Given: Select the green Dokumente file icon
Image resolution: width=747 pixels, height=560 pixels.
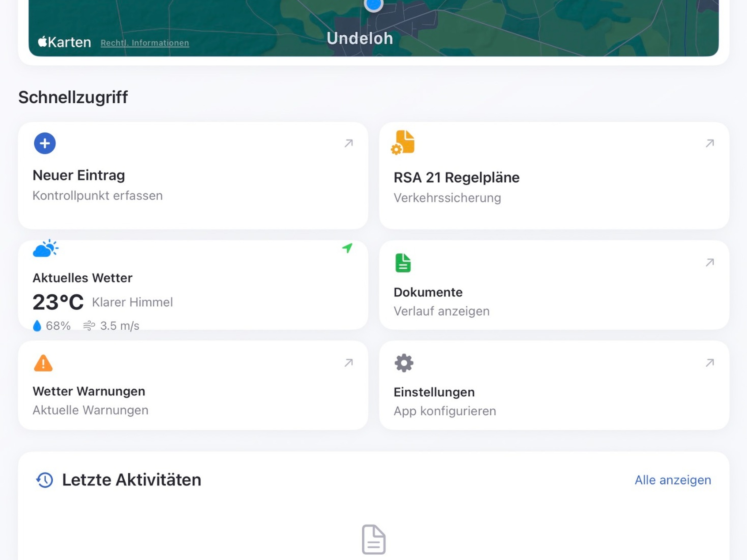Looking at the screenshot, I should (403, 263).
